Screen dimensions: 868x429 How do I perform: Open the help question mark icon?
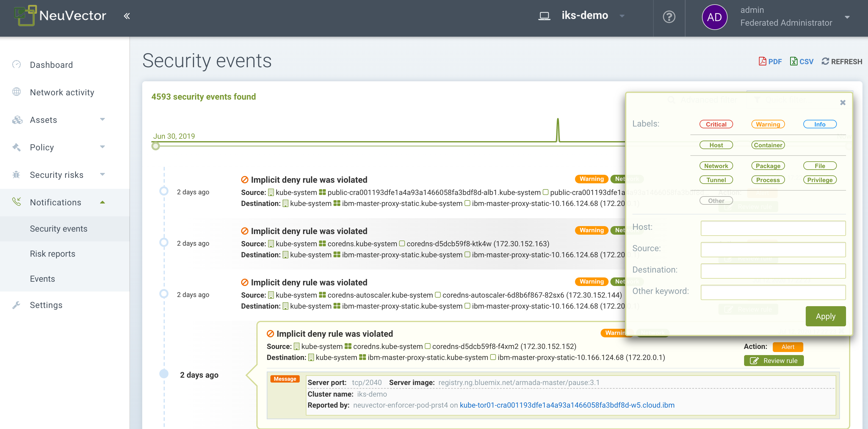[669, 16]
